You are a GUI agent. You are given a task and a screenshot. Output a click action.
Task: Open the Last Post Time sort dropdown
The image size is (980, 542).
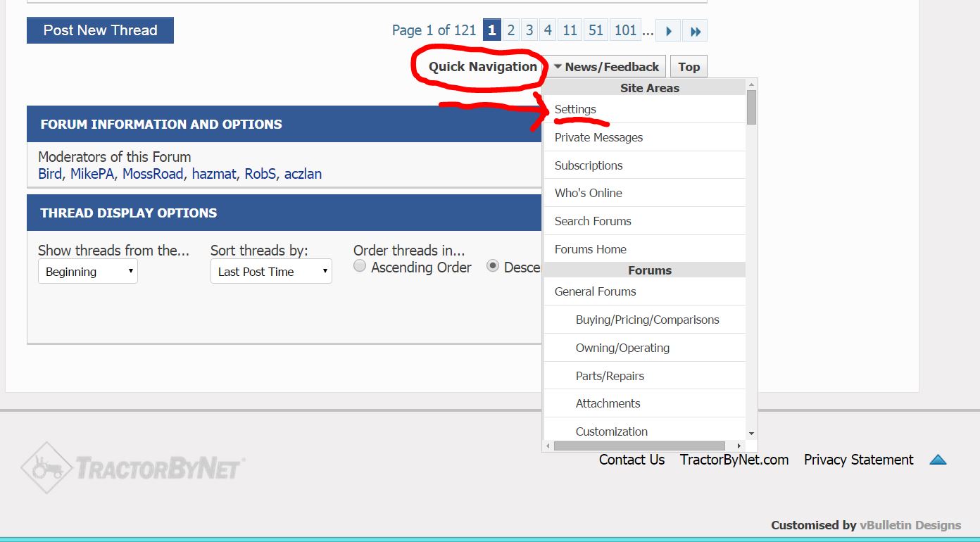(x=271, y=272)
